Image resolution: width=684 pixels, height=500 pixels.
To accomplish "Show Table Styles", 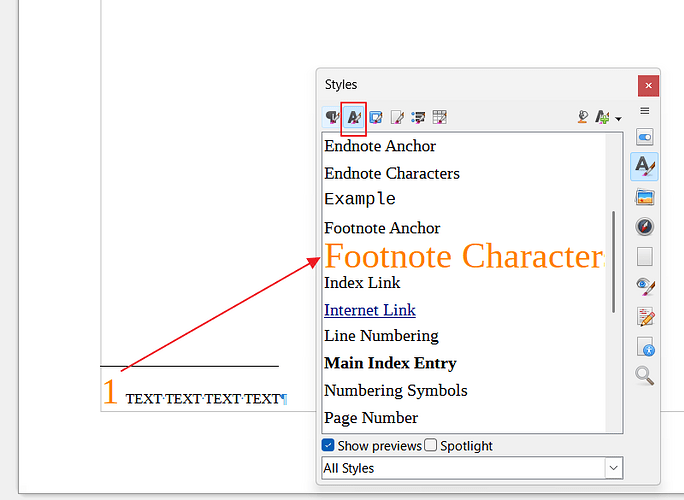I will pos(439,118).
